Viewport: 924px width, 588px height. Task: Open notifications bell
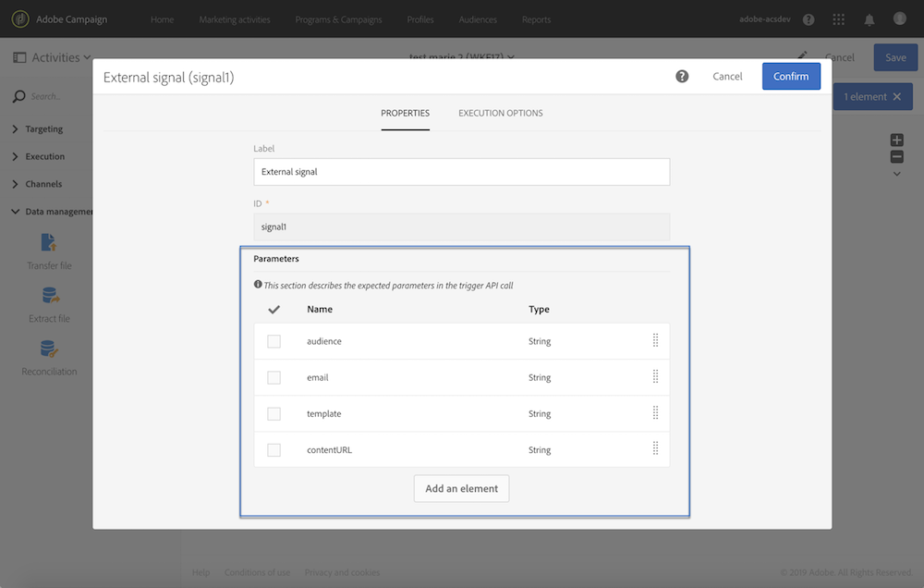[869, 19]
